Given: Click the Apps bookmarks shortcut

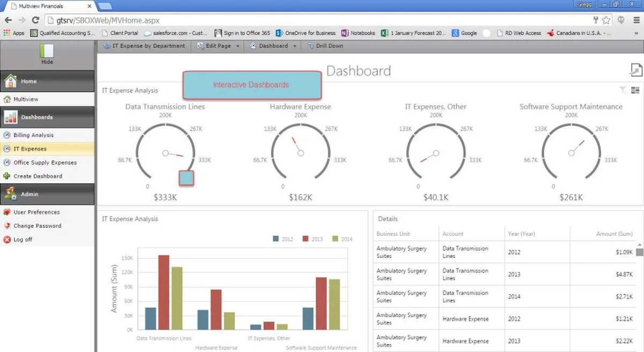Looking at the screenshot, I should click(x=14, y=33).
